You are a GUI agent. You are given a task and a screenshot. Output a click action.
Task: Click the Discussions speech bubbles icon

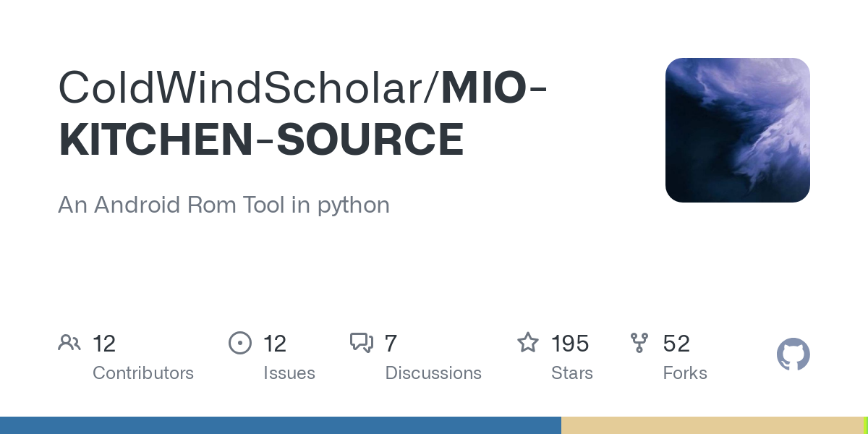tap(362, 343)
